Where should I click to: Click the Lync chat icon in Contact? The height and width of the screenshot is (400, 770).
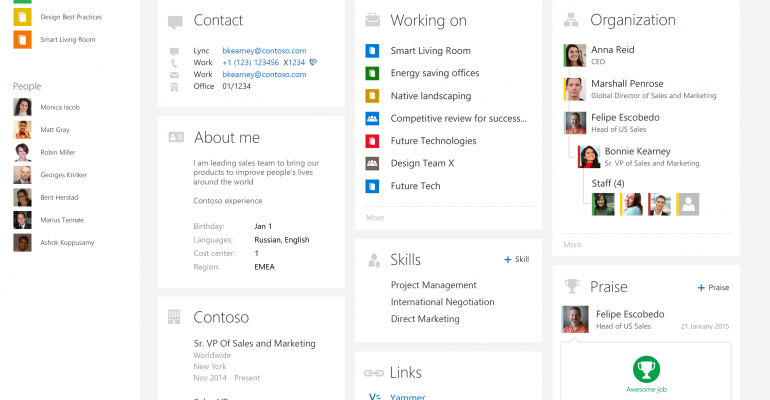[x=174, y=51]
